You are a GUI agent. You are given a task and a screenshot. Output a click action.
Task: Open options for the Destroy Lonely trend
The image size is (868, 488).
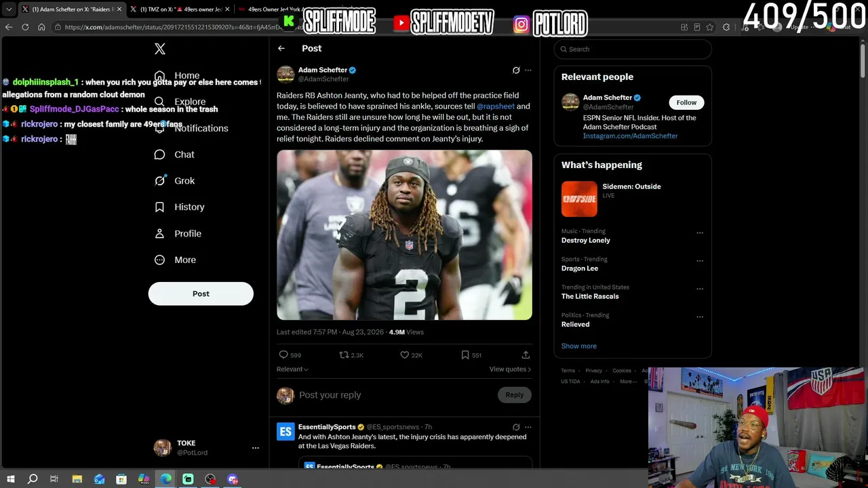pos(700,233)
